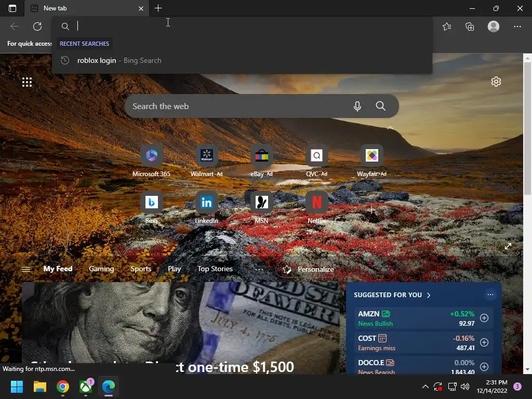Open the profile avatar icon
Screen dimensions: 532x399
coord(494,26)
